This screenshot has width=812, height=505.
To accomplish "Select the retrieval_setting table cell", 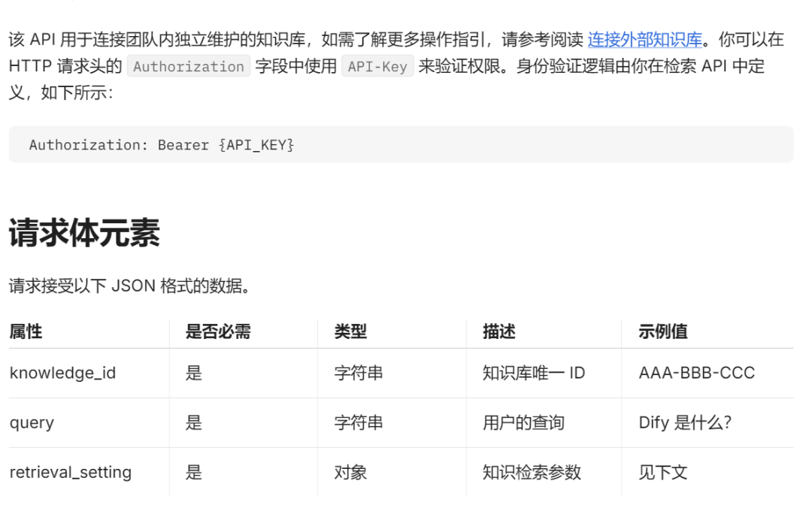I will (71, 472).
